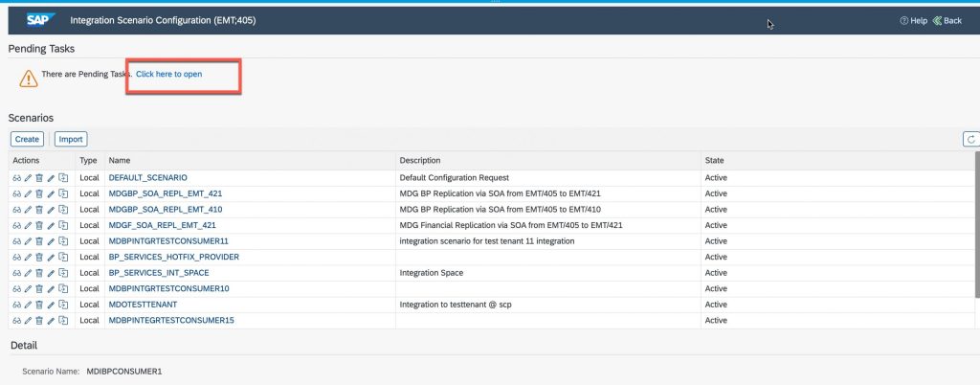This screenshot has width=980, height=385.
Task: Open MDGBP_SOA_REPL_EMT_421 scenario link
Action: (165, 193)
